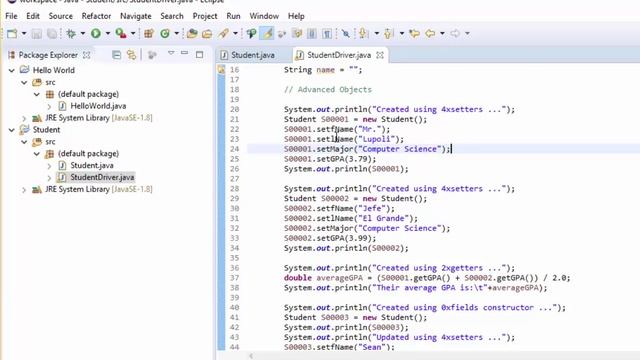This screenshot has height=360, width=640.
Task: Open the Navigate menu
Action: point(136,16)
